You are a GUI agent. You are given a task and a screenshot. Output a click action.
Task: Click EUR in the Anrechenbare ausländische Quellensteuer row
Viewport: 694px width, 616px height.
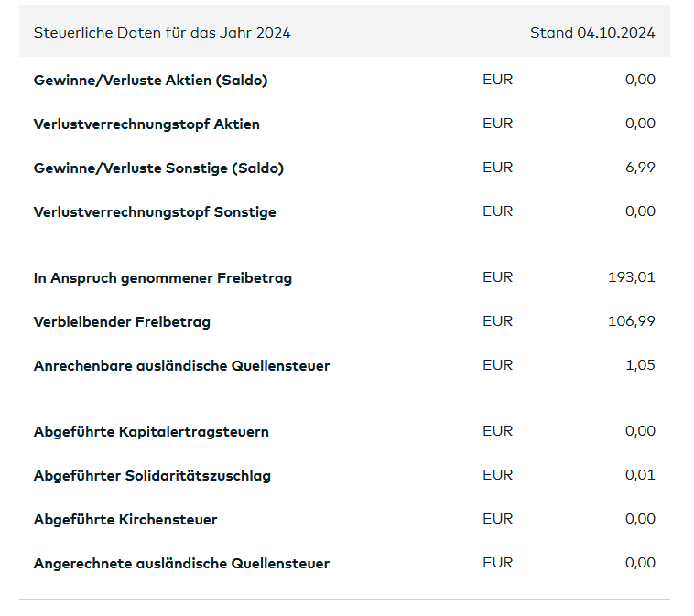tap(497, 365)
